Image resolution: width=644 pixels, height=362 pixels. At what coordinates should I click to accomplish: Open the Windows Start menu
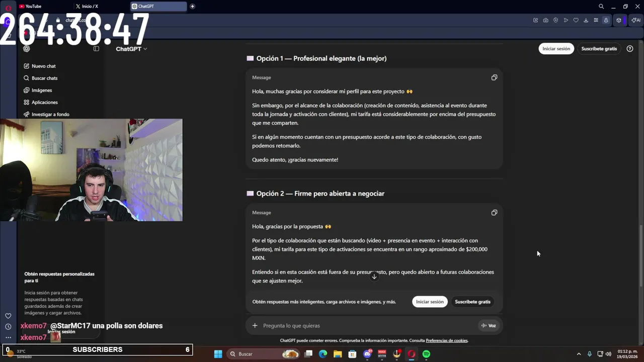[218, 354]
